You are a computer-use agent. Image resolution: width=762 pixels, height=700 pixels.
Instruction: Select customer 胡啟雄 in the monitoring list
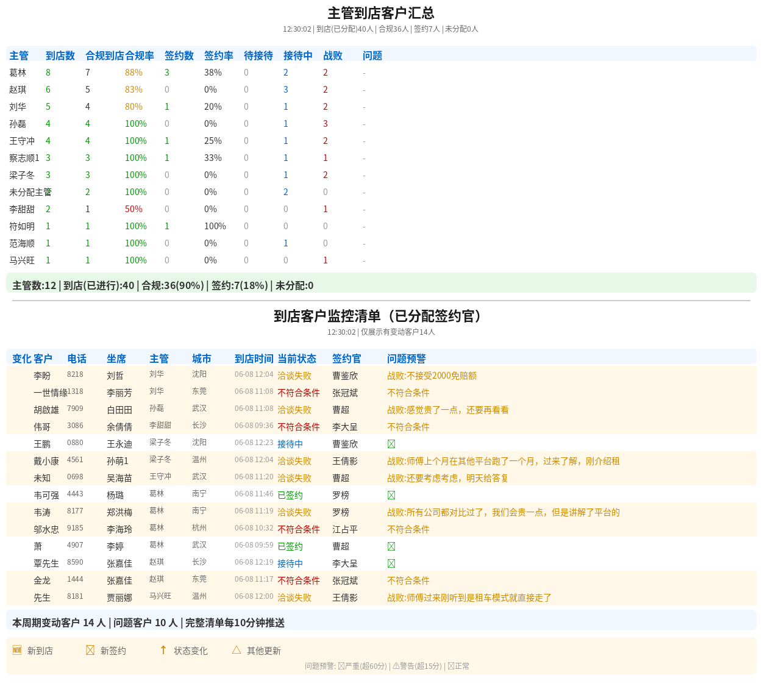tap(46, 410)
